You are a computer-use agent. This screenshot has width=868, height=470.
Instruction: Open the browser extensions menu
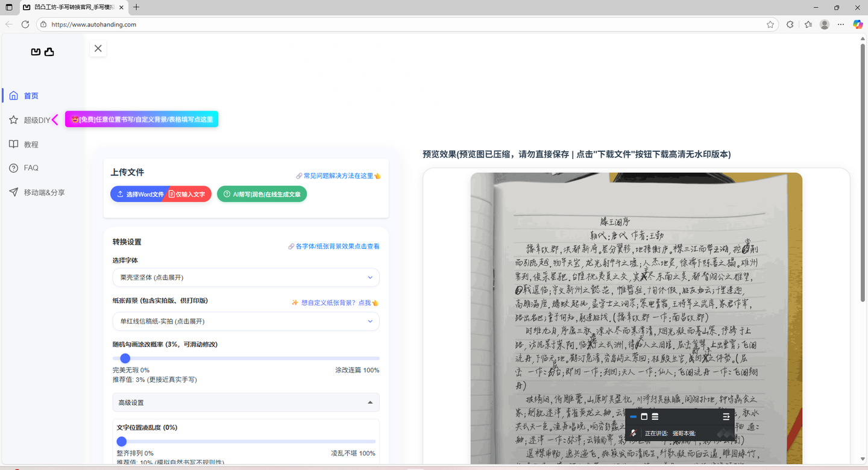tap(790, 25)
